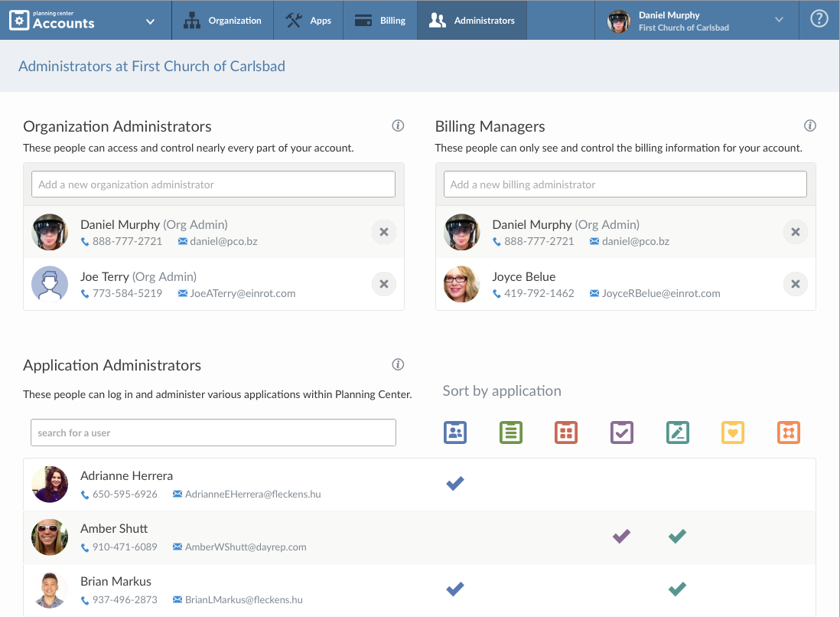Toggle Amber Shutt's purple checkmark
This screenshot has width=840, height=617.
click(621, 536)
